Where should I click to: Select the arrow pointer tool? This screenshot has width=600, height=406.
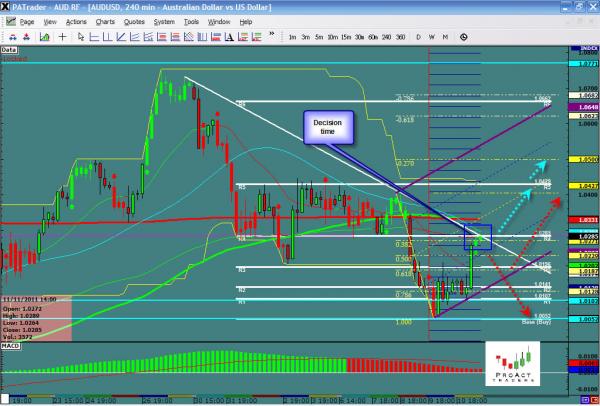point(81,37)
